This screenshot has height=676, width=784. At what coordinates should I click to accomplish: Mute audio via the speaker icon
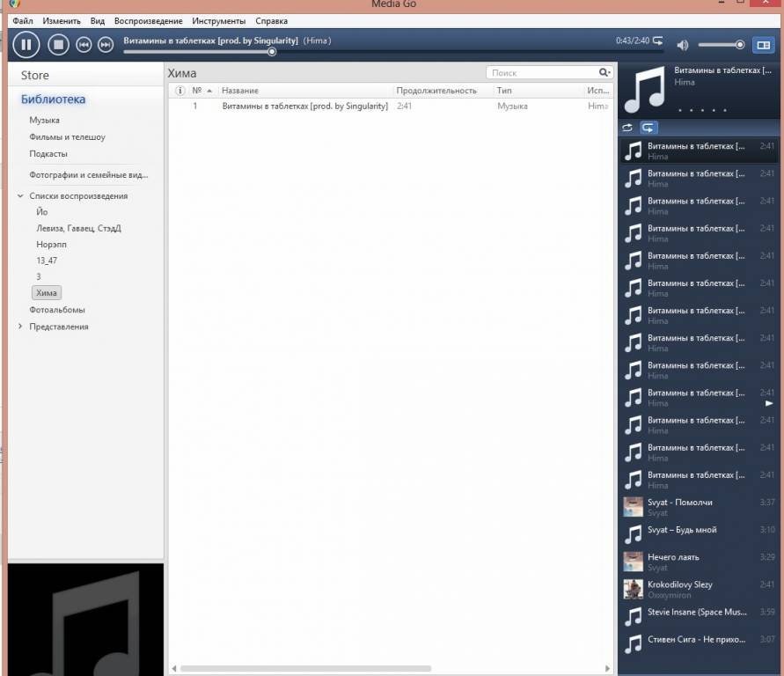(x=682, y=45)
